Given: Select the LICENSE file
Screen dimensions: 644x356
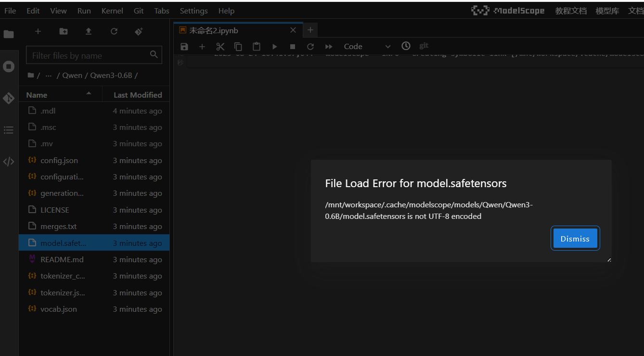Looking at the screenshot, I should click(94, 210).
